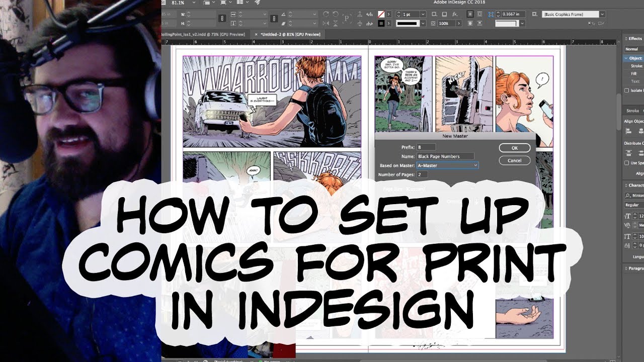Open the Based on Master dropdown
644x362 pixels.
pyautogui.click(x=448, y=165)
